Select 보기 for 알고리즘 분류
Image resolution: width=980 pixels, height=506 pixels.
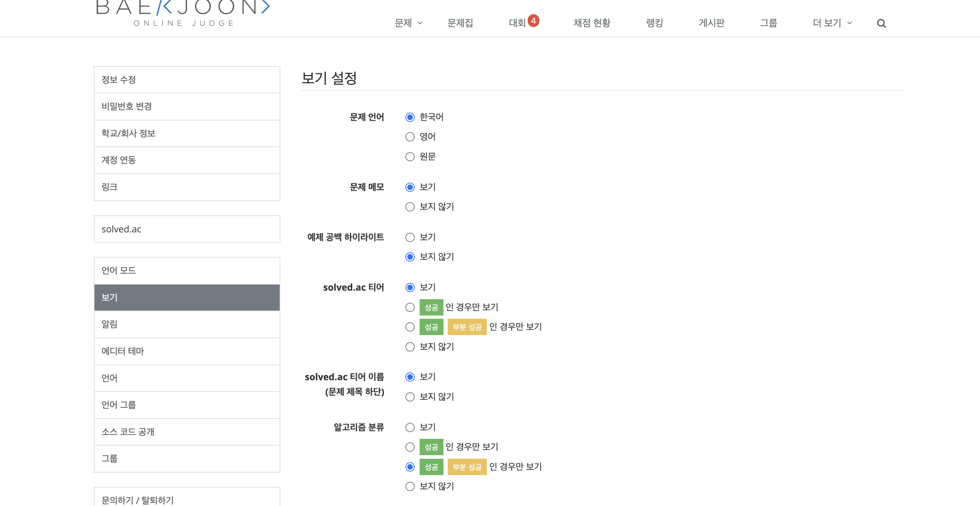click(410, 427)
